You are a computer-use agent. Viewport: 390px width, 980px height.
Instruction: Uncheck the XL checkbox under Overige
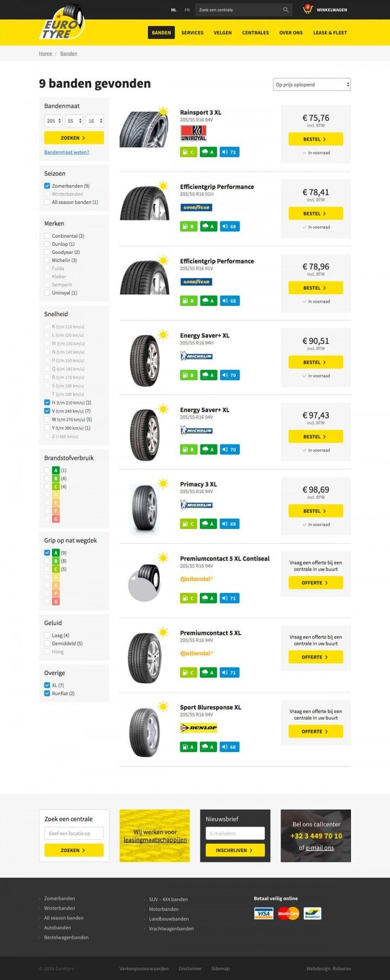coord(47,685)
